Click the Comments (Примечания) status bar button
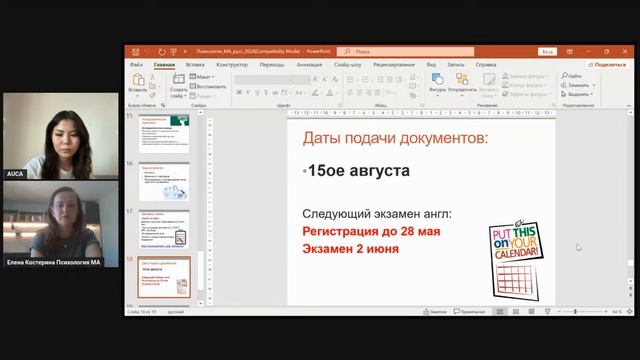This screenshot has width=640, height=360. coord(469,311)
